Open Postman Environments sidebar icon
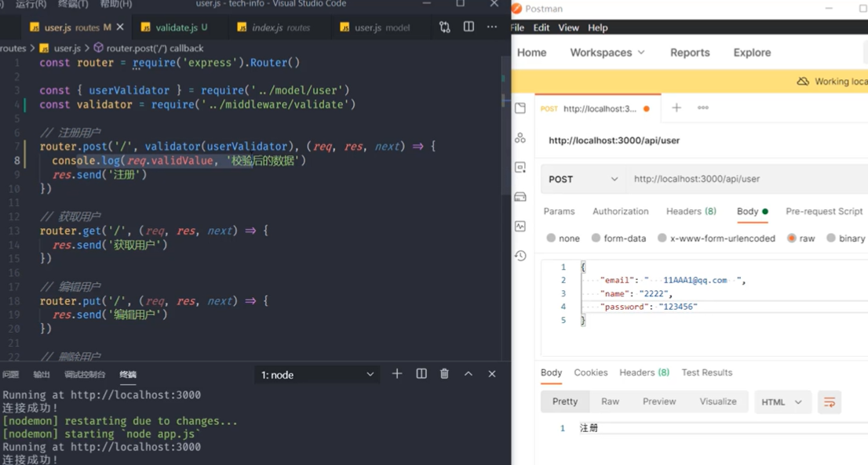 coord(520,167)
